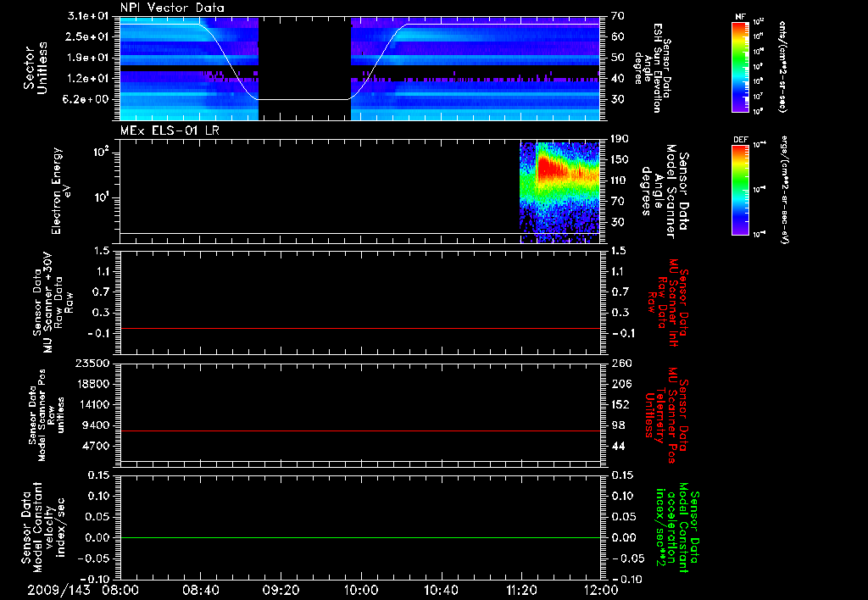The height and width of the screenshot is (600, 868).
Task: Click the green zero line in velocity panel
Action: click(360, 537)
